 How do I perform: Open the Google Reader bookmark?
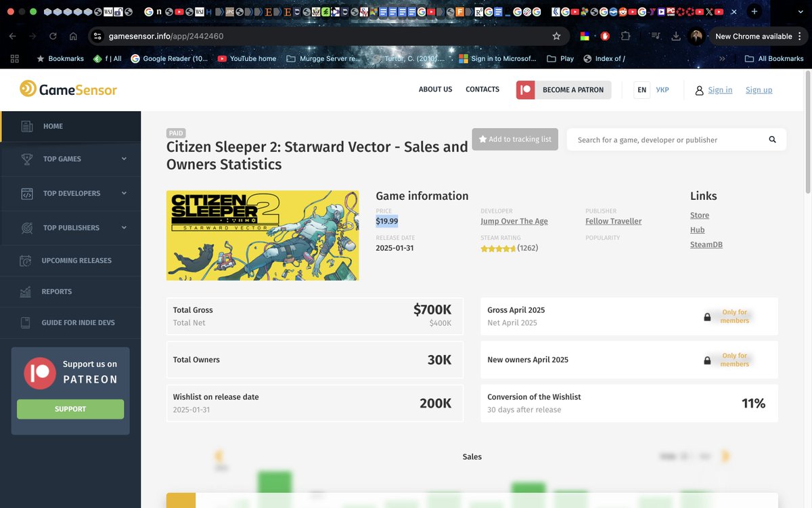tap(169, 59)
